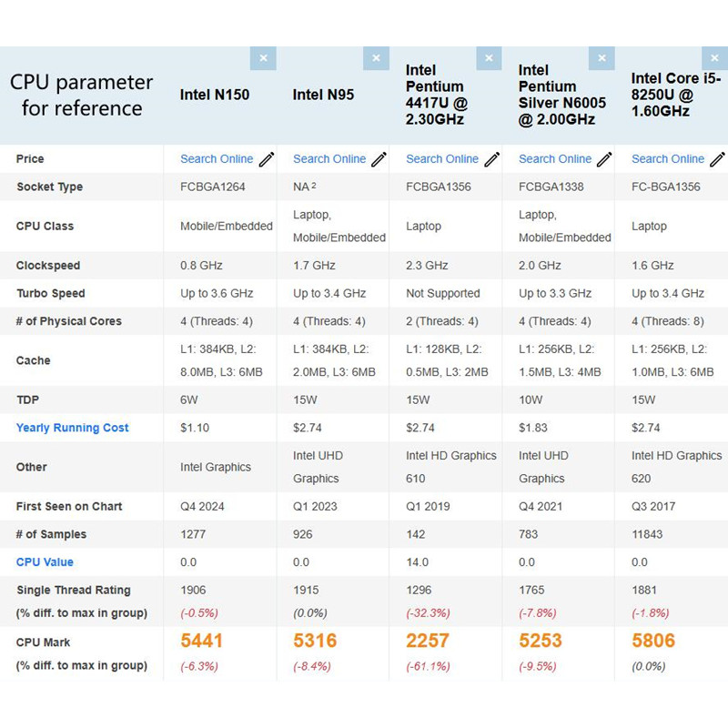Viewport: 728px width, 728px height.
Task: Search online price for Intel N150
Action: 217,159
